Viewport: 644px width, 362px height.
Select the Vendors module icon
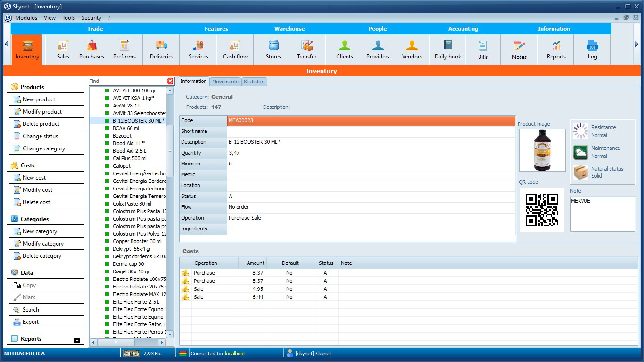click(x=412, y=49)
